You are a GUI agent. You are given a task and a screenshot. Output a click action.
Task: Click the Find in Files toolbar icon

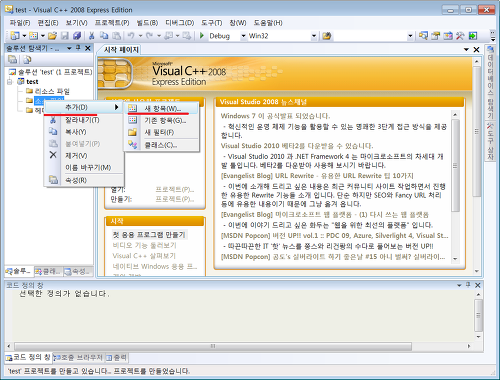tap(326, 36)
